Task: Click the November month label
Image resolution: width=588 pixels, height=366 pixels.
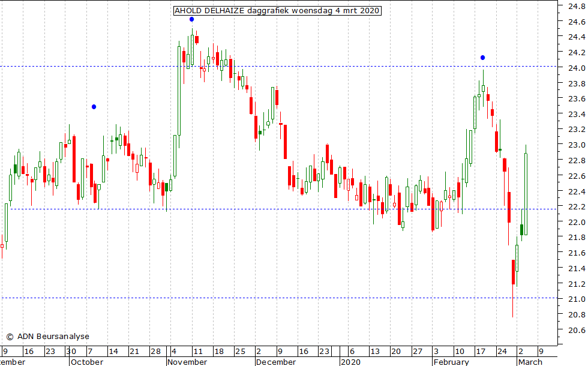Action: [x=187, y=362]
